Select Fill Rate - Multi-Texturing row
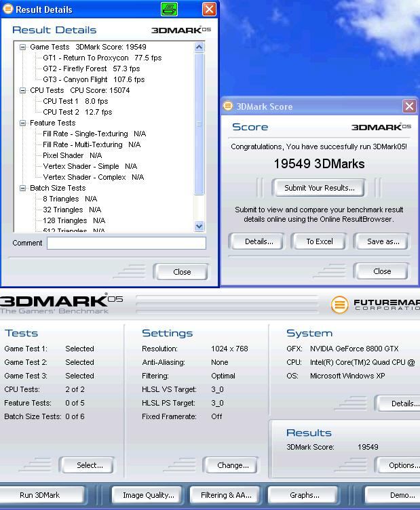 (x=92, y=144)
